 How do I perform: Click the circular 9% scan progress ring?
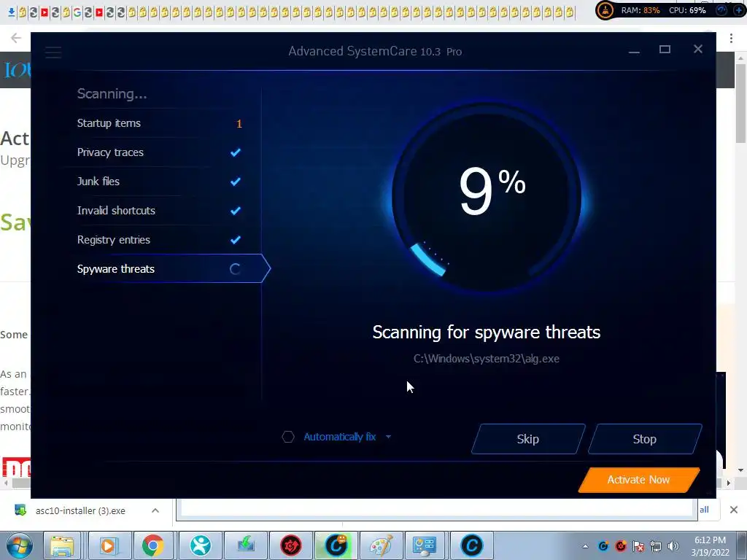487,195
